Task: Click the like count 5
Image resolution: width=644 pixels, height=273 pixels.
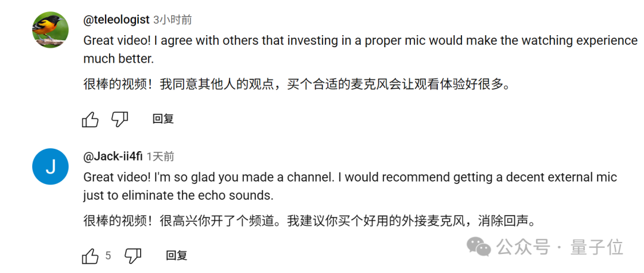Action: (108, 256)
